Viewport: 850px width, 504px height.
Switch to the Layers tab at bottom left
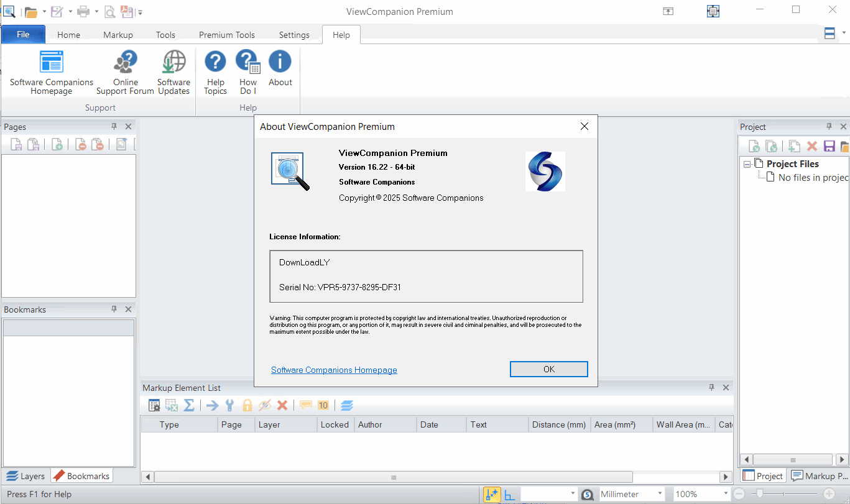(x=26, y=475)
